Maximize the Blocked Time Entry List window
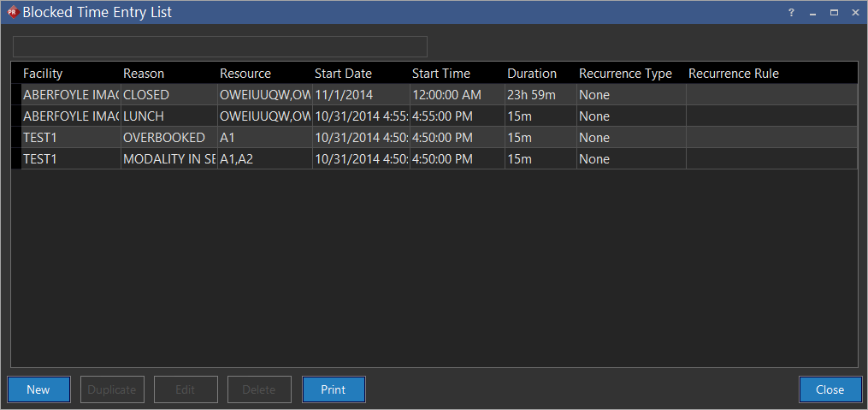Viewport: 868px width, 410px height. click(834, 13)
